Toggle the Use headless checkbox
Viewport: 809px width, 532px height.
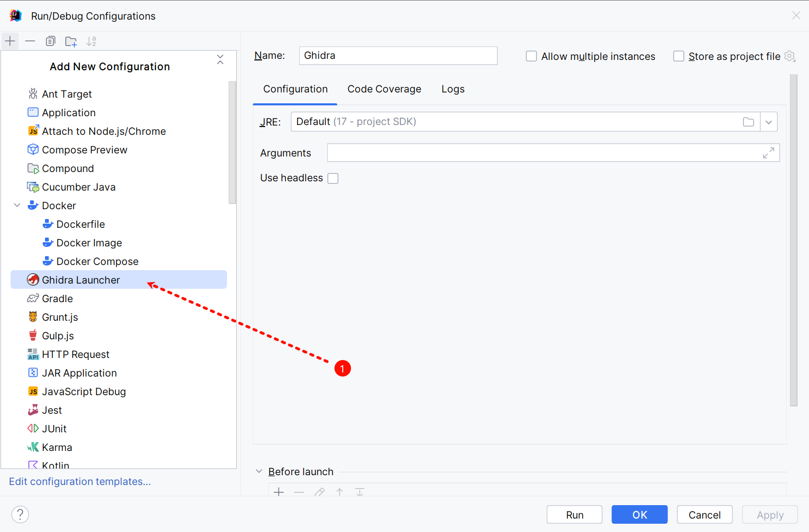pyautogui.click(x=333, y=178)
